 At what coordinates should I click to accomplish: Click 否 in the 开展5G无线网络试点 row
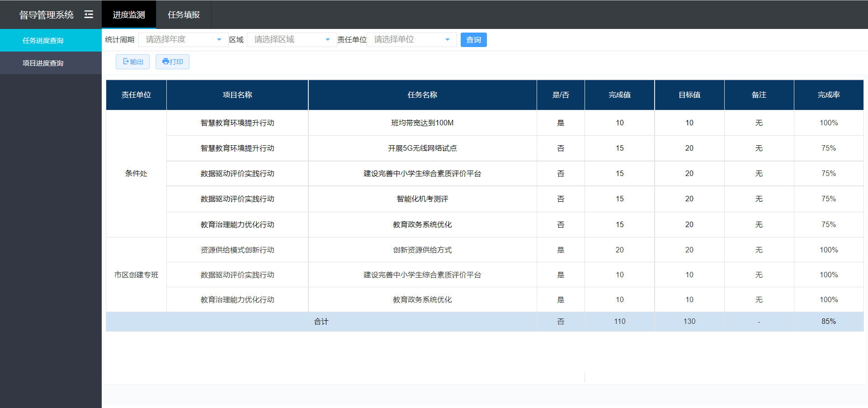561,148
